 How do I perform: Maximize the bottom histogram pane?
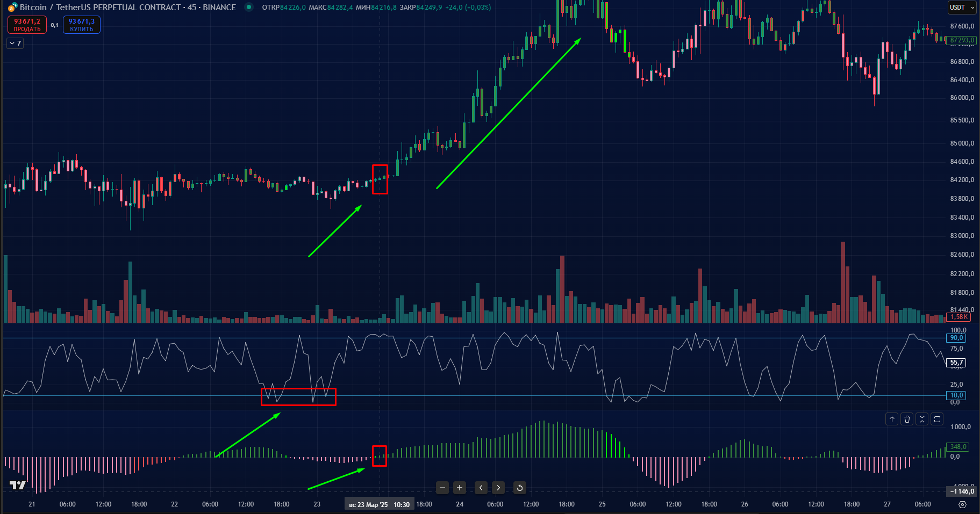click(937, 419)
